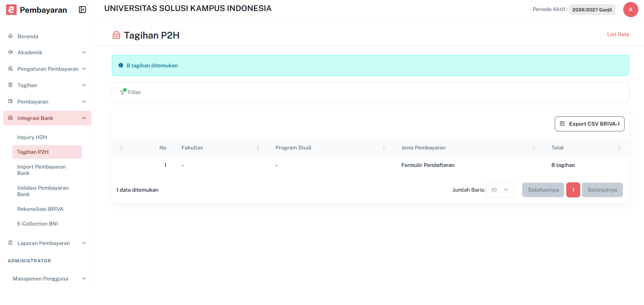The width and height of the screenshot is (644, 305).
Task: Expand the Tagihan menu chevron
Action: click(x=84, y=85)
